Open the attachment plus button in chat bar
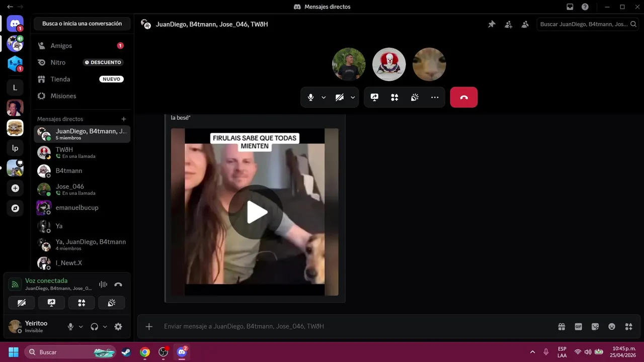The image size is (644, 362). pyautogui.click(x=149, y=327)
